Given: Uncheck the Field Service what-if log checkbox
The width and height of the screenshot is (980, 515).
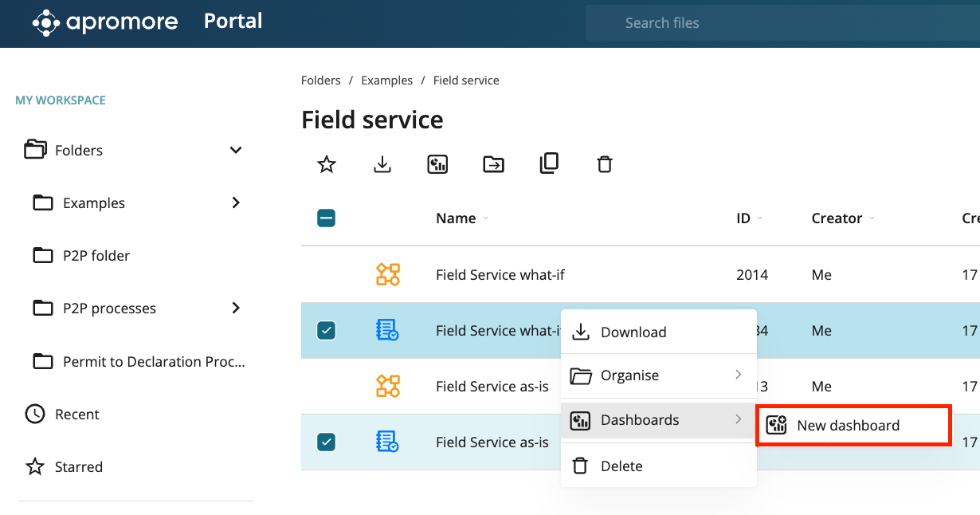Looking at the screenshot, I should click(x=326, y=330).
